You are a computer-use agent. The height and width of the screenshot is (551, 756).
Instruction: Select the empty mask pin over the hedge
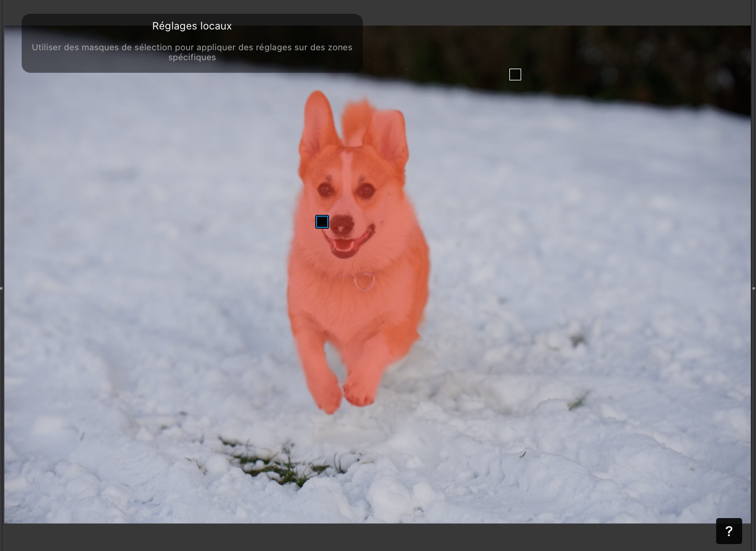515,75
